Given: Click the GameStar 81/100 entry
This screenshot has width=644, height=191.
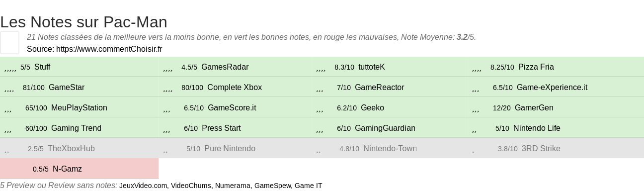Looking at the screenshot, I should (x=80, y=87).
